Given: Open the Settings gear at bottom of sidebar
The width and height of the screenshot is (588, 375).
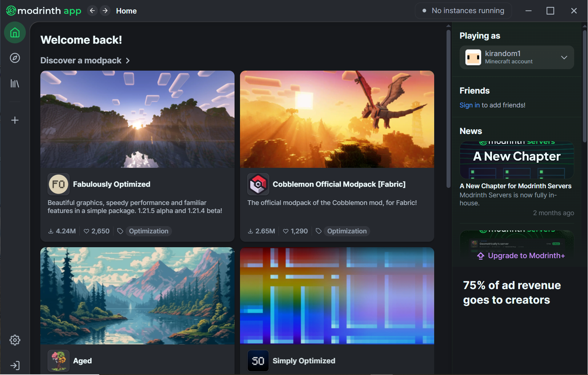Looking at the screenshot, I should point(15,340).
